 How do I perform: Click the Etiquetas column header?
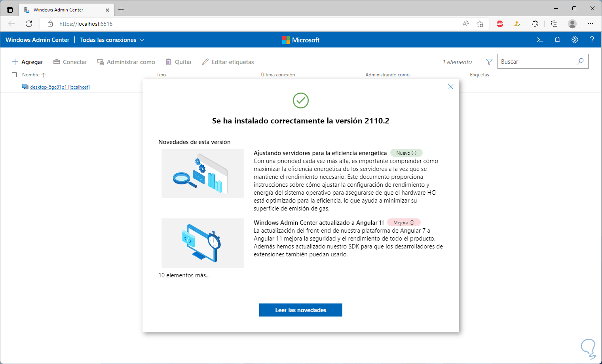(479, 75)
